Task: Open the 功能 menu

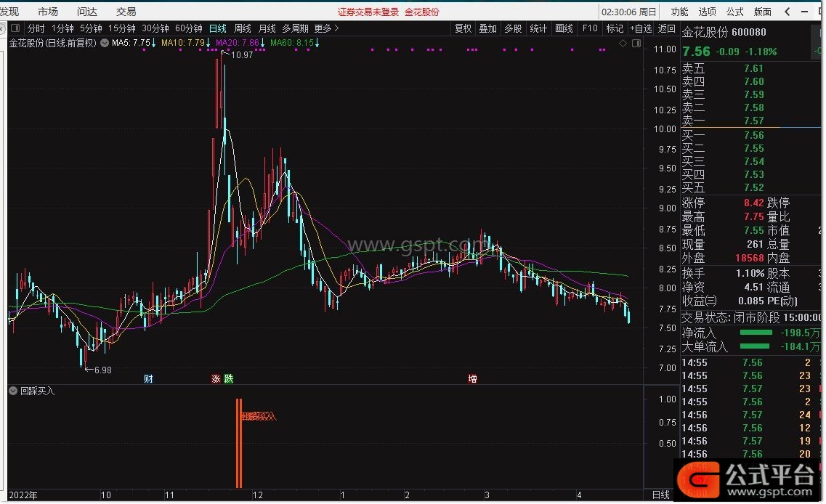Action: (x=679, y=12)
